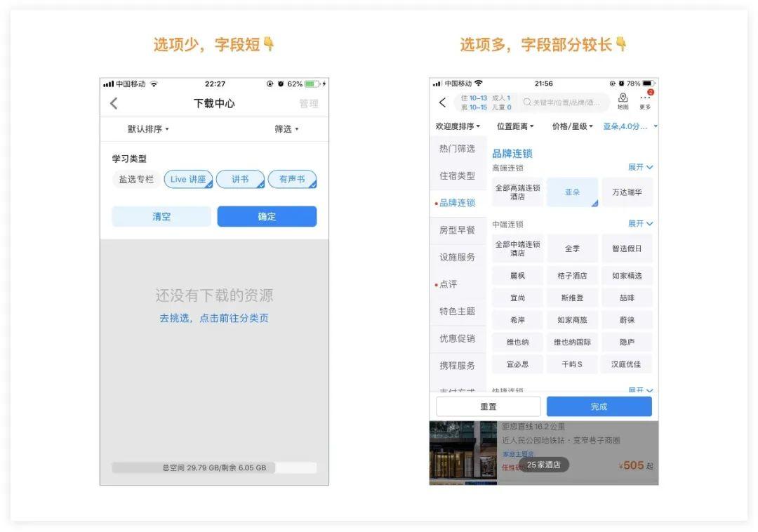Select the 房型早餐 sidebar tab
Screen dimensions: 758x532
tap(458, 230)
